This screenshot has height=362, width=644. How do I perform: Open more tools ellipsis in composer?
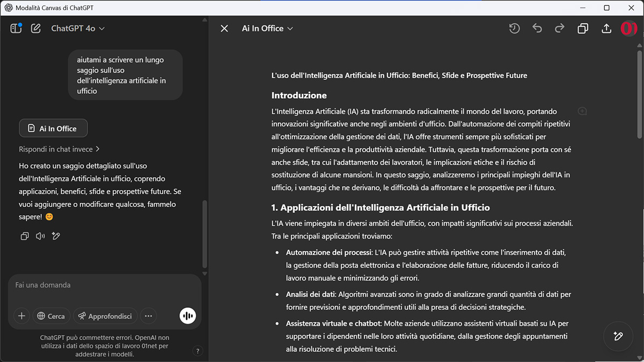pyautogui.click(x=149, y=316)
